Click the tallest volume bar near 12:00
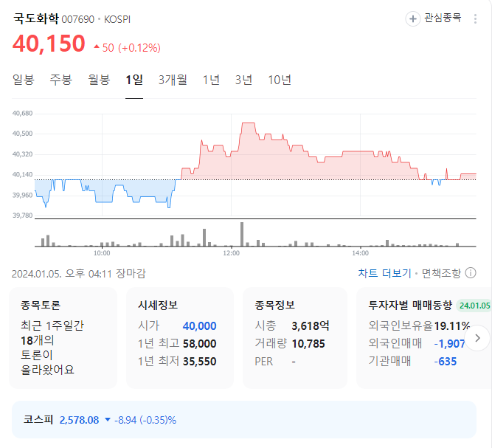 point(242,234)
